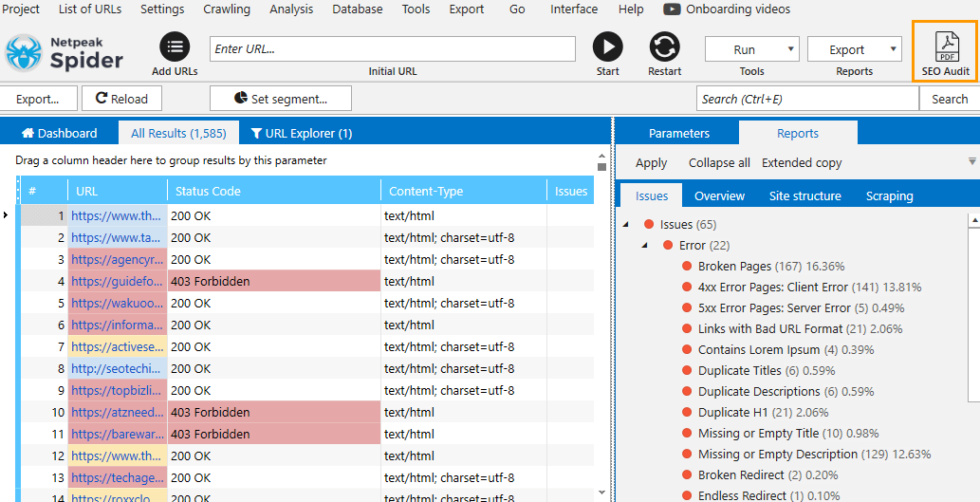The width and height of the screenshot is (980, 502).
Task: Click the red dot beside Broken Pages
Action: coord(687,267)
